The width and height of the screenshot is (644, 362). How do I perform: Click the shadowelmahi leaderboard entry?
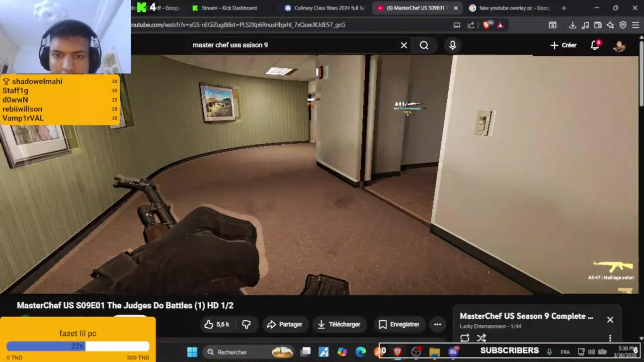point(60,81)
